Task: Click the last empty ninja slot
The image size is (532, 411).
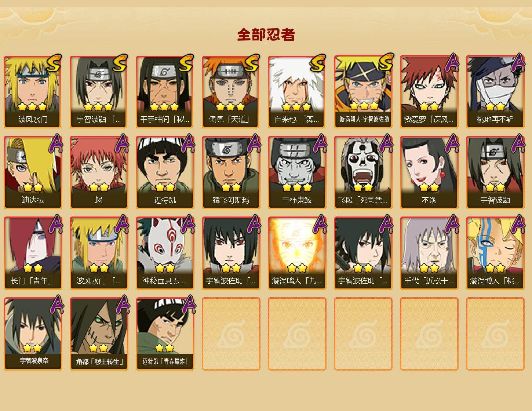Action: point(495,334)
